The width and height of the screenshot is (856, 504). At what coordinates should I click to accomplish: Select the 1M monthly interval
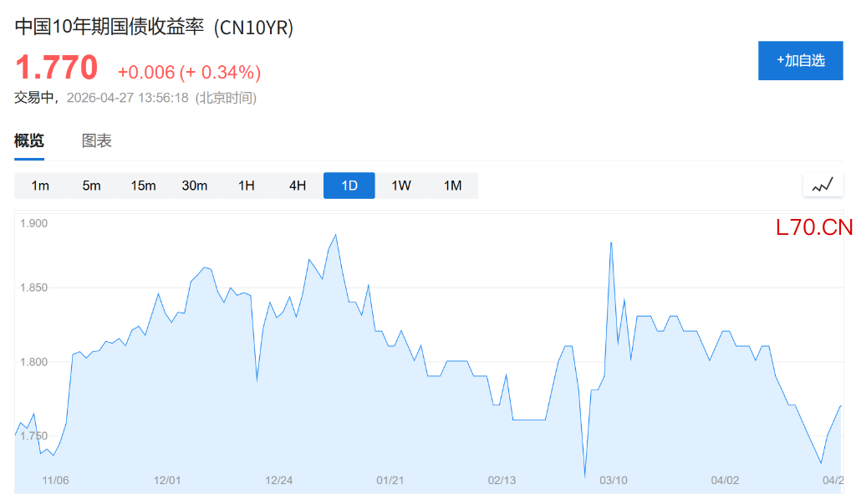click(452, 186)
